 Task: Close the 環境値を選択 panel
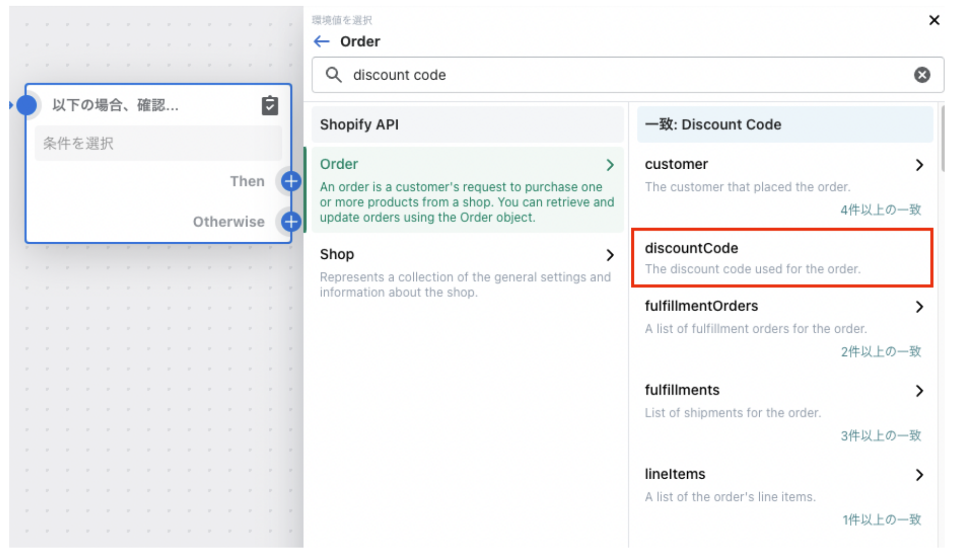(934, 20)
